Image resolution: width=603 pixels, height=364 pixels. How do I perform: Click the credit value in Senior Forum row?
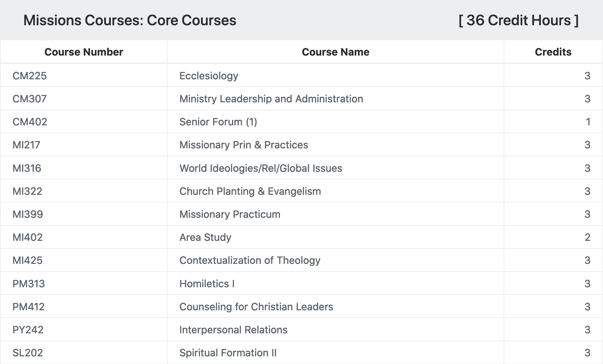tap(588, 122)
